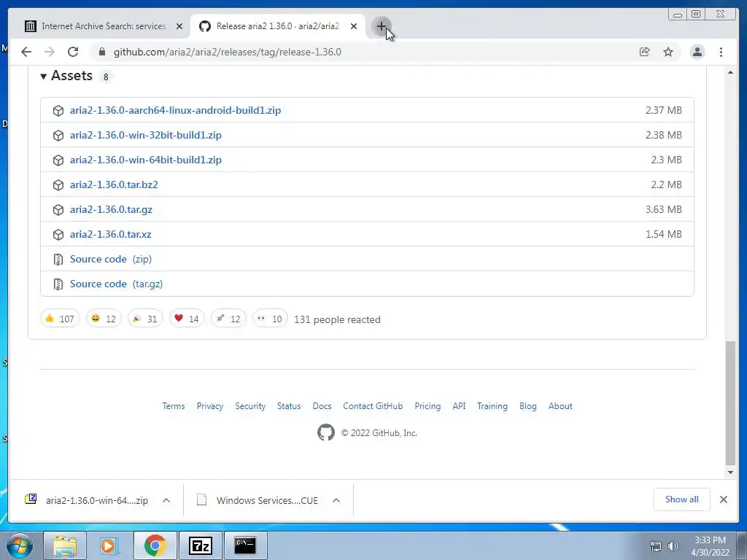Image resolution: width=747 pixels, height=560 pixels.
Task: Open network status in system tray
Action: 656,546
